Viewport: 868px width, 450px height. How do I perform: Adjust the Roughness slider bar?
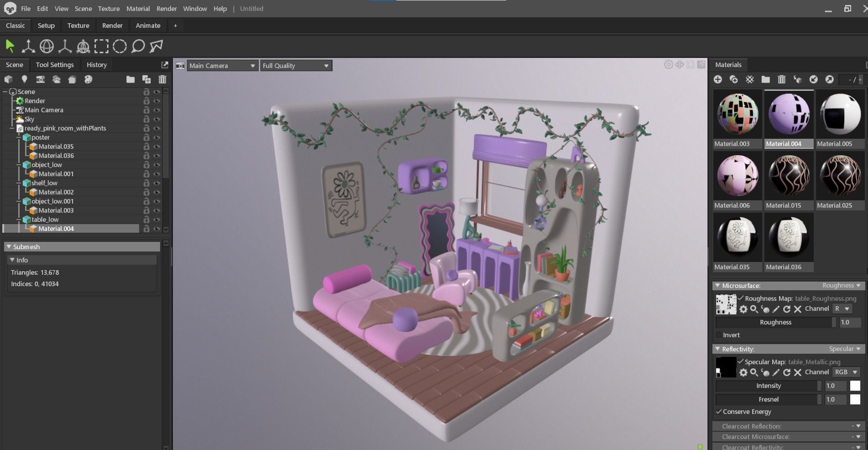click(775, 322)
